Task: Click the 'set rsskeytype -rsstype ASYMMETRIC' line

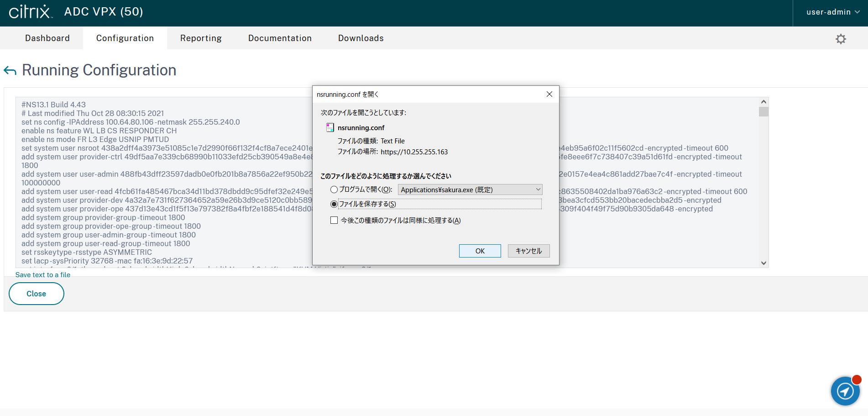Action: 87,252
